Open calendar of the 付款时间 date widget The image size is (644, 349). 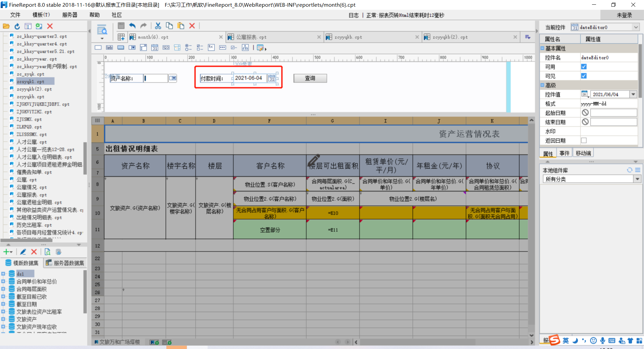tap(272, 79)
